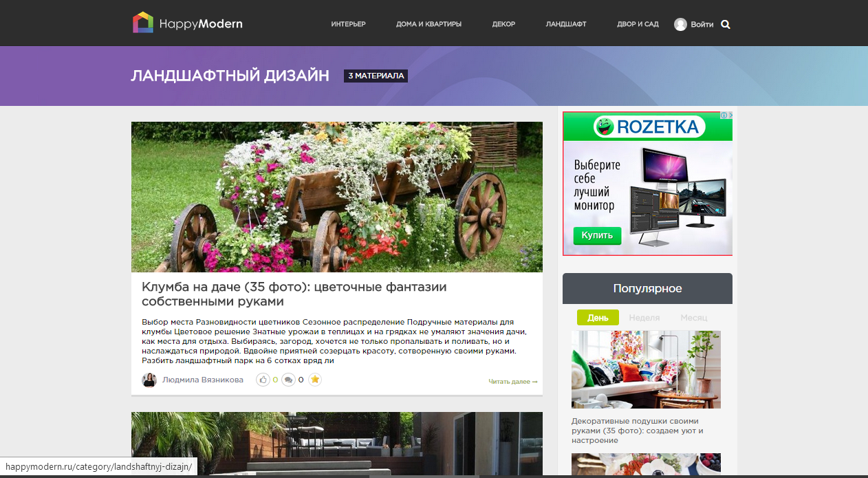The height and width of the screenshot is (478, 868).
Task: Switch popular list to Неделя tab
Action: coord(644,318)
